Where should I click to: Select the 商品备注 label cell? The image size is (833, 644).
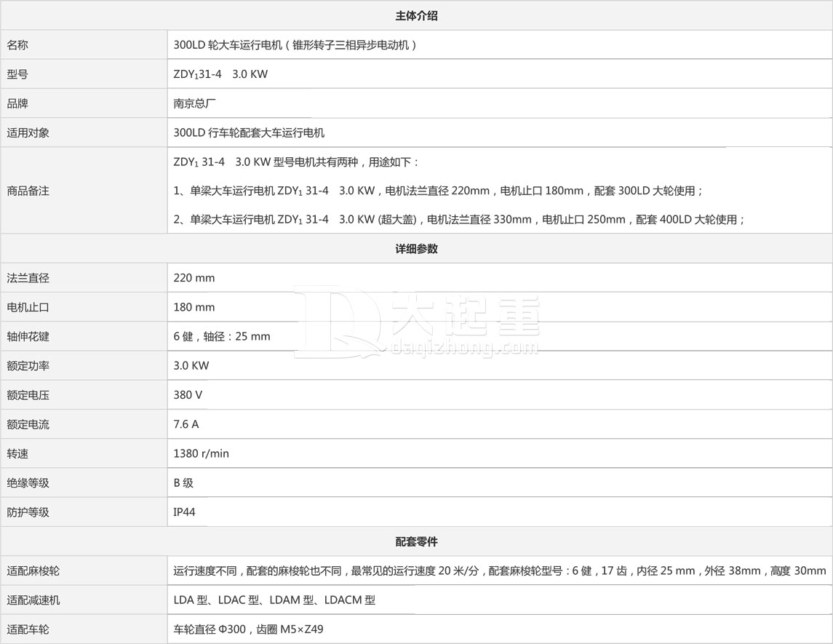click(84, 191)
